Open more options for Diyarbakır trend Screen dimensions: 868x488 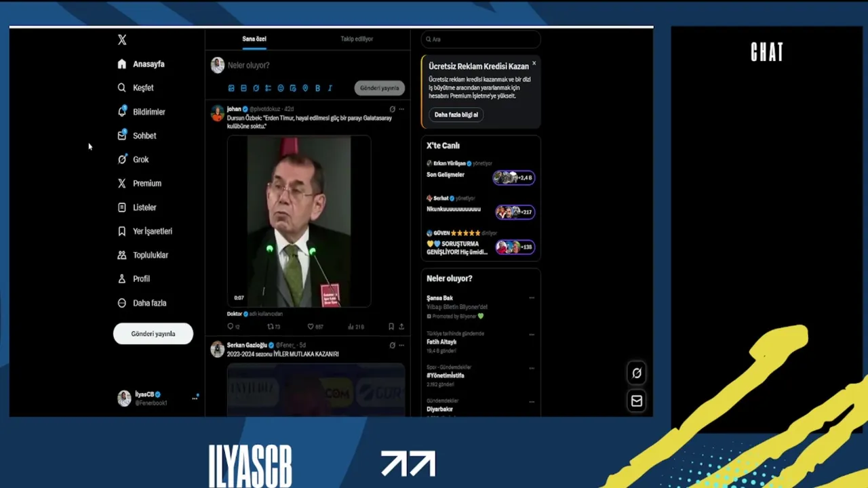pos(532,402)
